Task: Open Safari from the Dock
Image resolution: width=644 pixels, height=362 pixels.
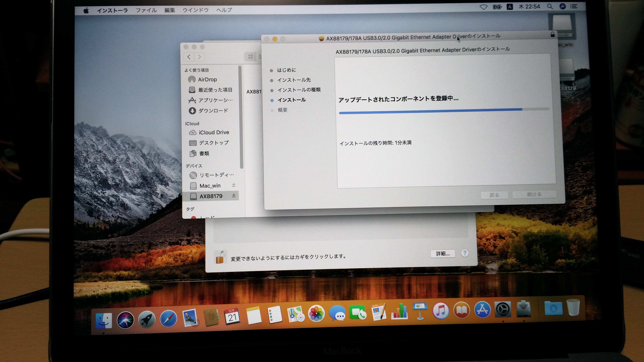Action: point(168,319)
